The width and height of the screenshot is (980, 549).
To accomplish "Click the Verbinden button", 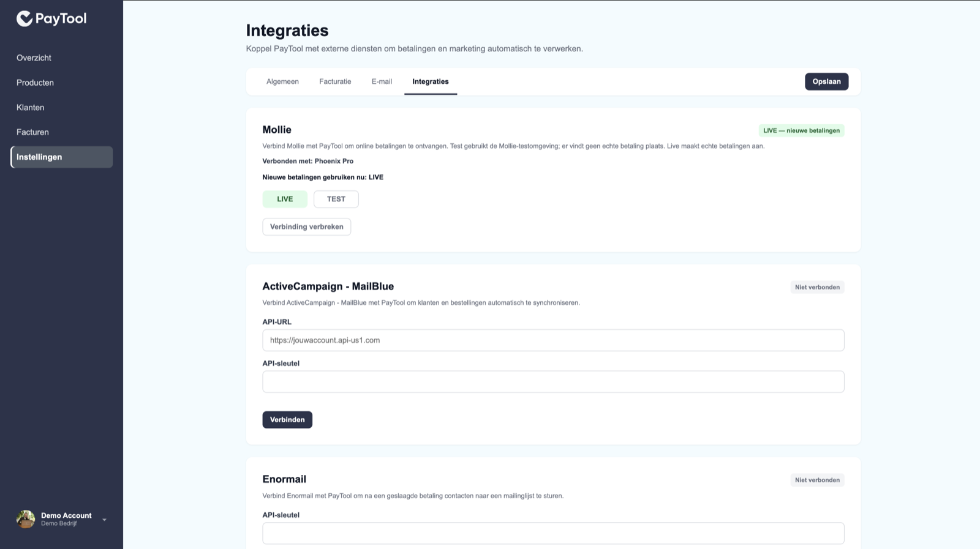I will pyautogui.click(x=287, y=420).
